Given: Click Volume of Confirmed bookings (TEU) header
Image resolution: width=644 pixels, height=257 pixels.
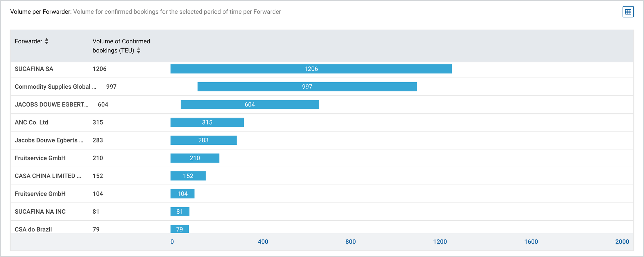Looking at the screenshot, I should [x=121, y=46].
